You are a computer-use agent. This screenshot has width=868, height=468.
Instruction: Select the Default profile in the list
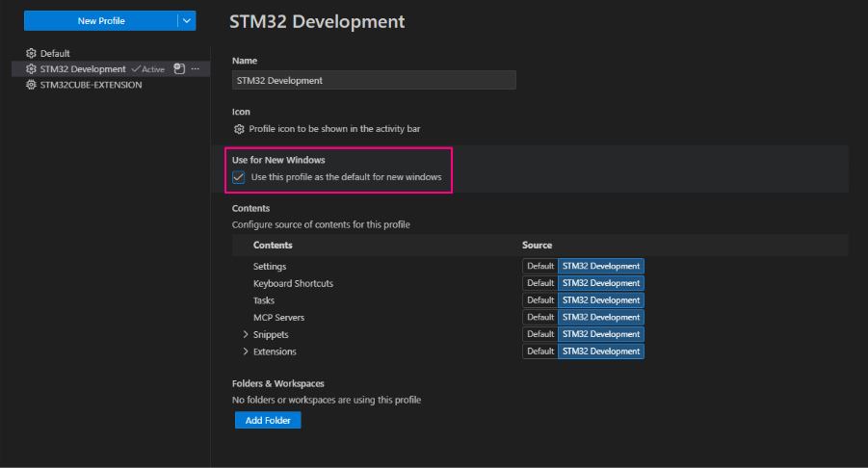click(55, 54)
